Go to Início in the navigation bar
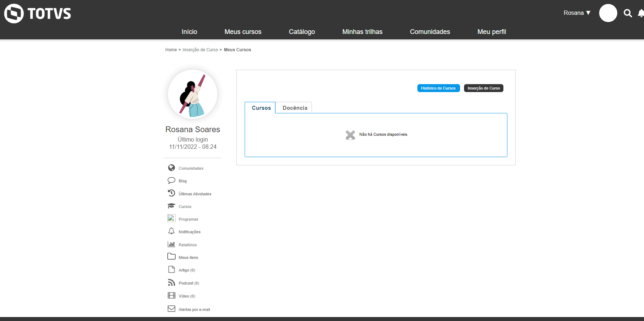 [189, 32]
